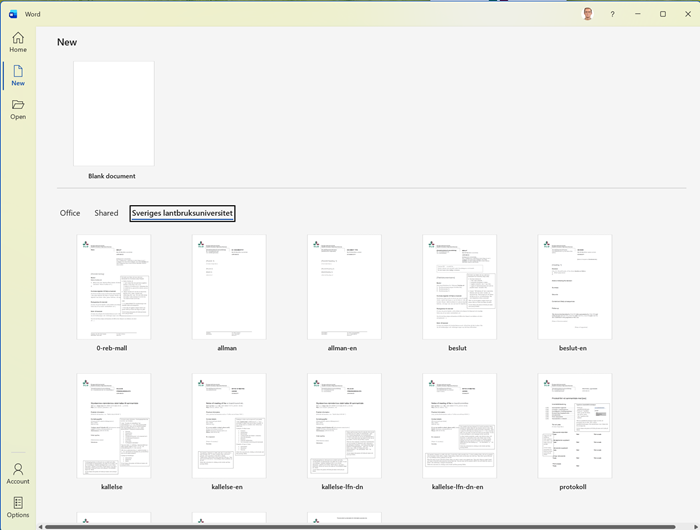Open the Home page in sidebar
Viewport: 700px width, 530px height.
[18, 41]
